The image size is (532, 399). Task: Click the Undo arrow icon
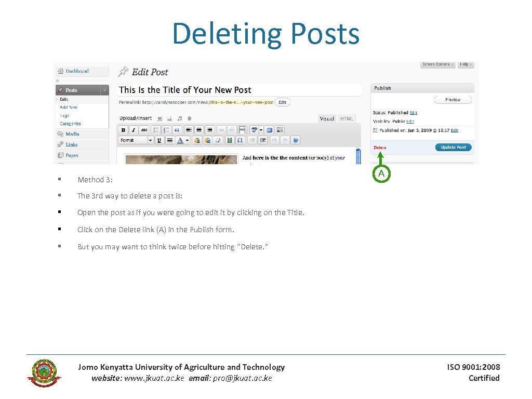pyautogui.click(x=275, y=140)
